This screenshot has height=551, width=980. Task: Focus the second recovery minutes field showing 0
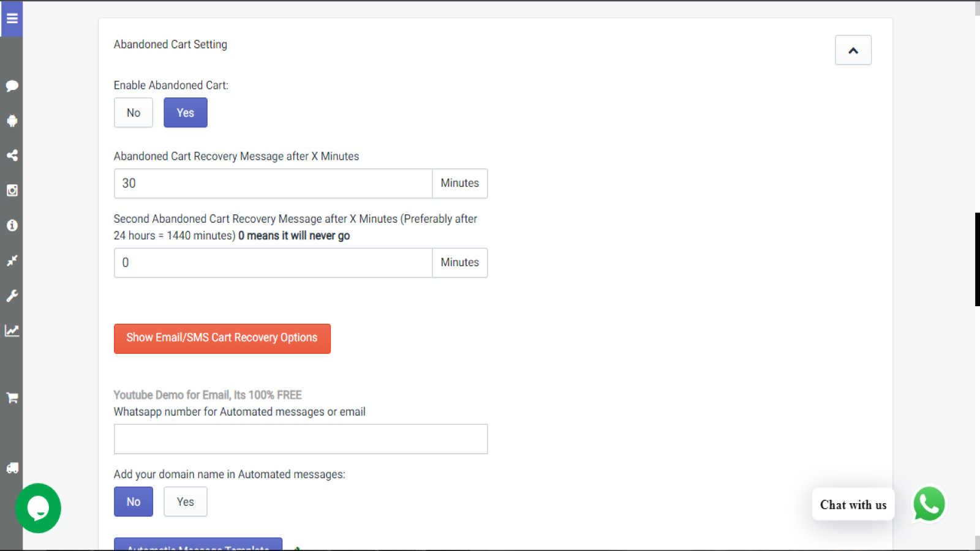point(273,263)
